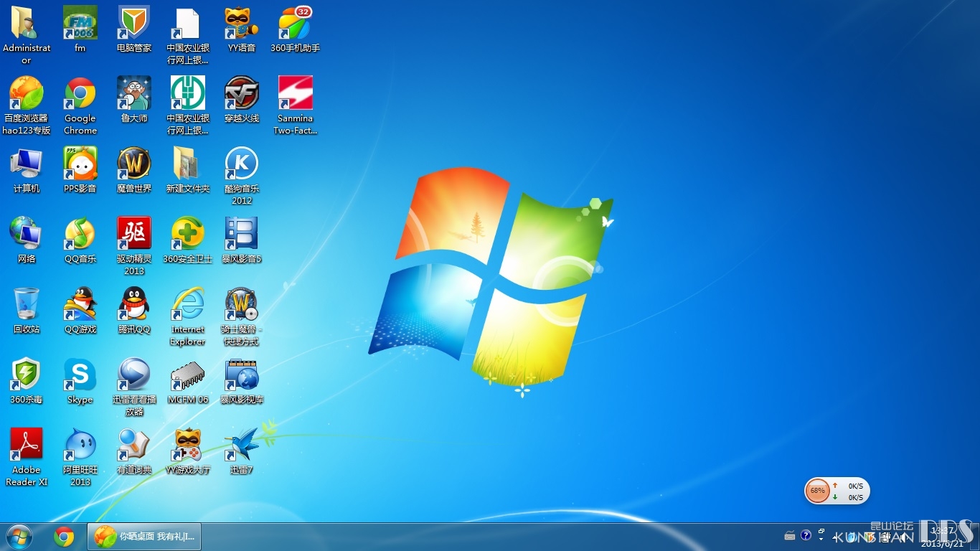Screen dimensions: 980x551
Task: Open the language bar options arrow
Action: 821,539
